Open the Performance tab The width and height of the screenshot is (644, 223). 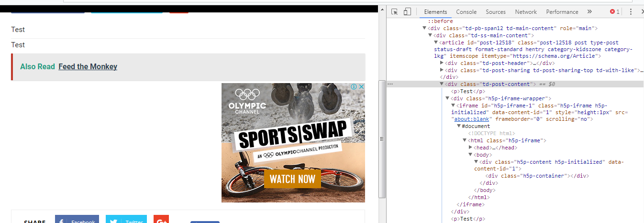point(562,12)
